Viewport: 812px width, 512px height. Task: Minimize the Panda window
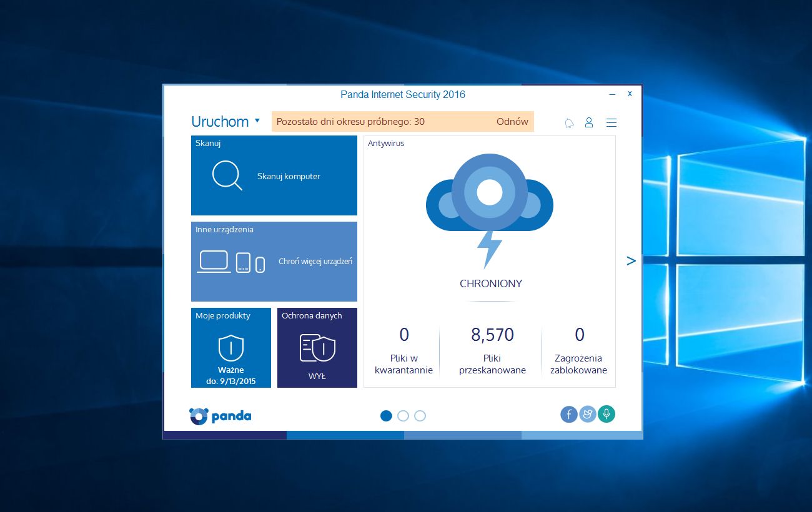click(x=613, y=94)
